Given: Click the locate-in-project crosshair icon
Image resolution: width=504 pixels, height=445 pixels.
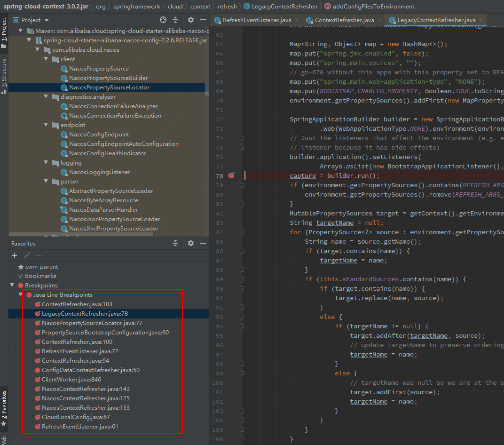Looking at the screenshot, I should [x=163, y=20].
